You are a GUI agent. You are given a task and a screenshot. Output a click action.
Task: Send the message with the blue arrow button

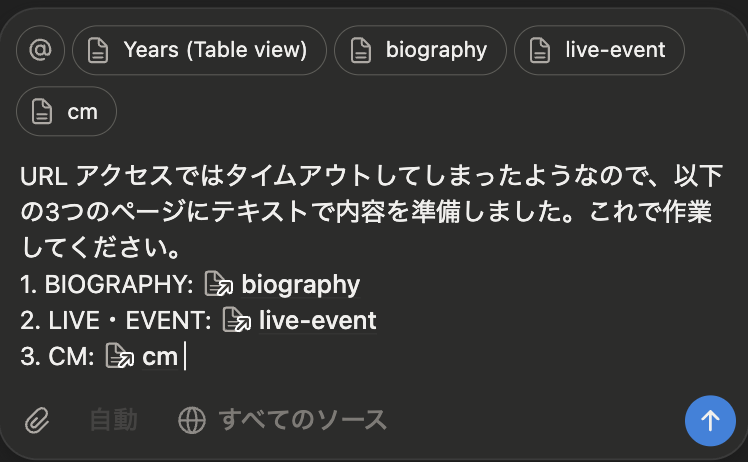710,420
